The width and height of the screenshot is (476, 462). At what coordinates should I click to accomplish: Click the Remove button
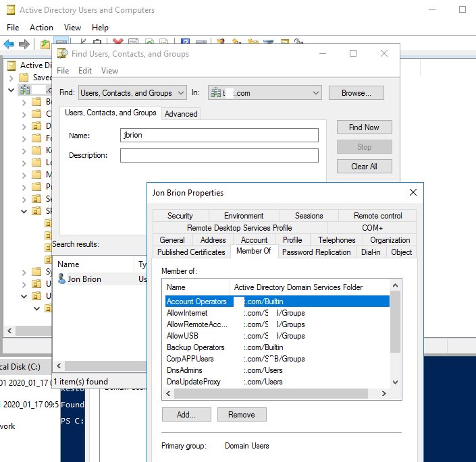pyautogui.click(x=242, y=414)
